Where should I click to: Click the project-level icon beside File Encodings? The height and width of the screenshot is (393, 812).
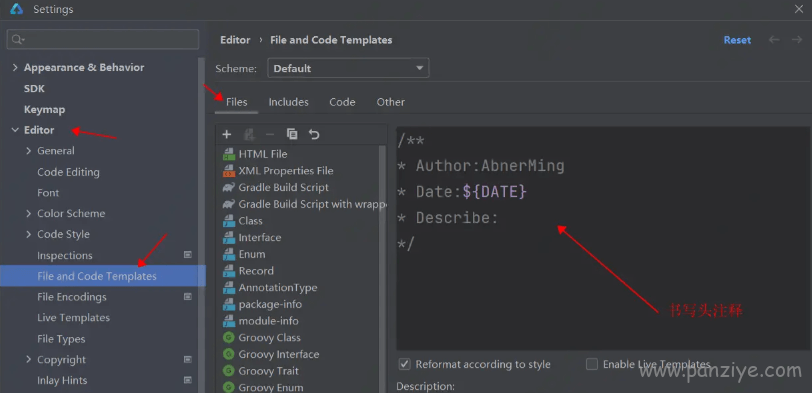[x=188, y=297]
